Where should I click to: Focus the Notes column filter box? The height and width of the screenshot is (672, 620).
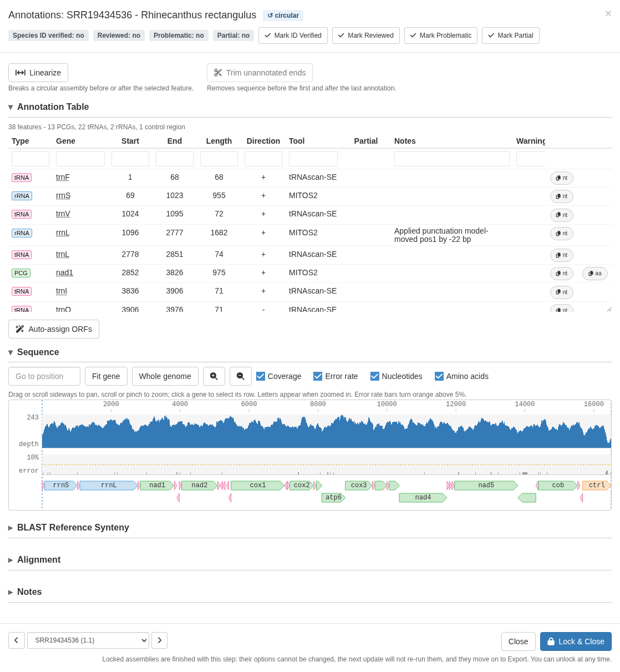click(452, 159)
